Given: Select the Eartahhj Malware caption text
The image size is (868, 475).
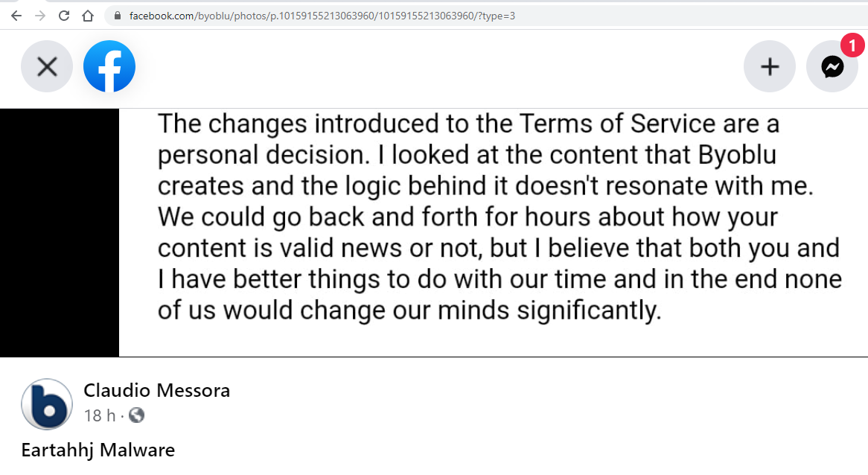Looking at the screenshot, I should [x=98, y=450].
